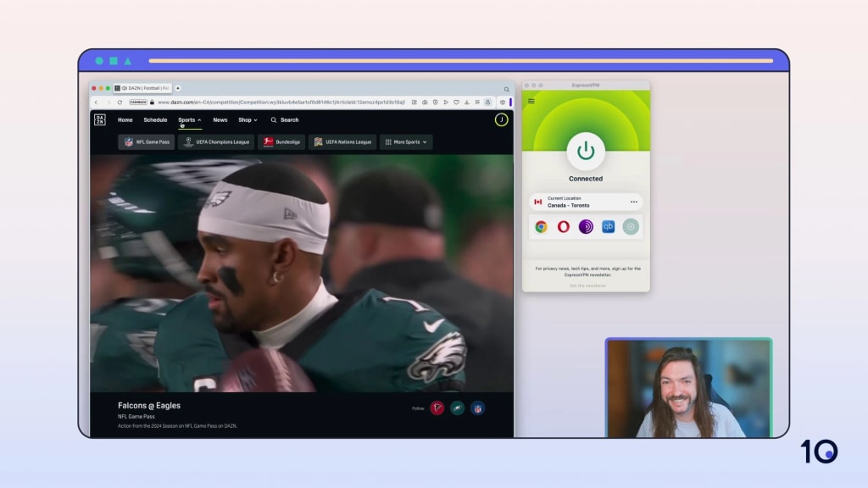The width and height of the screenshot is (868, 488).
Task: Select Bundesliga sport chip
Action: (x=281, y=142)
